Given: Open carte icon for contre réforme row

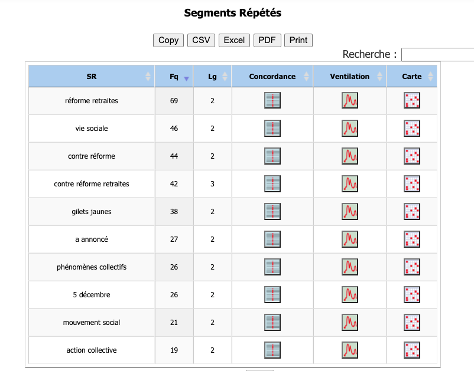Looking at the screenshot, I should (412, 156).
